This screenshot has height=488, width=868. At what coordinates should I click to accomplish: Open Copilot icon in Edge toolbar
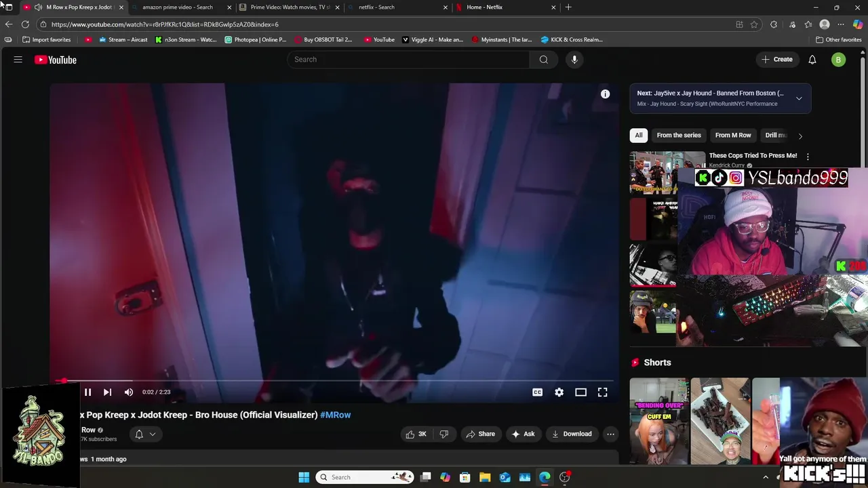(x=858, y=24)
